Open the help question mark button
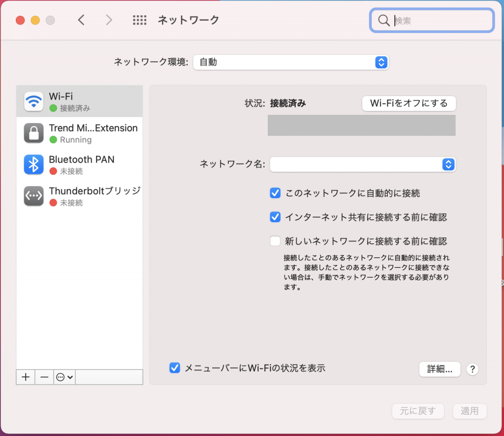 coord(472,369)
